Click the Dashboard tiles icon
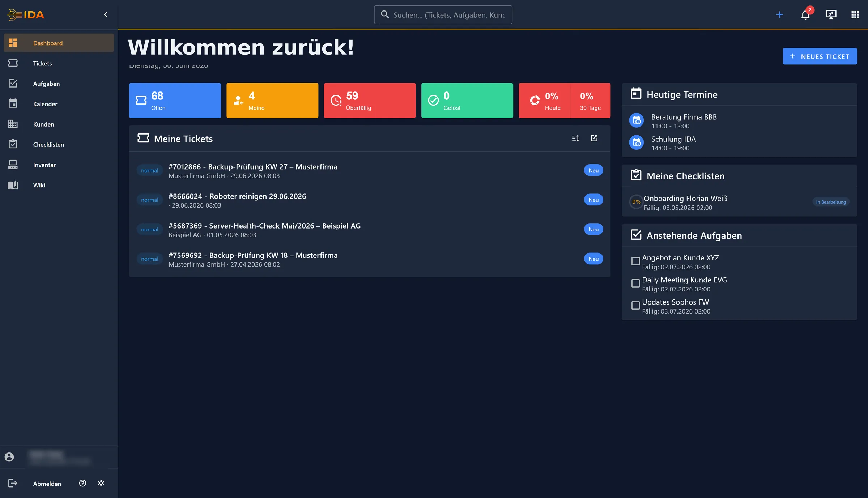Screen dimensions: 868x498 point(13,43)
